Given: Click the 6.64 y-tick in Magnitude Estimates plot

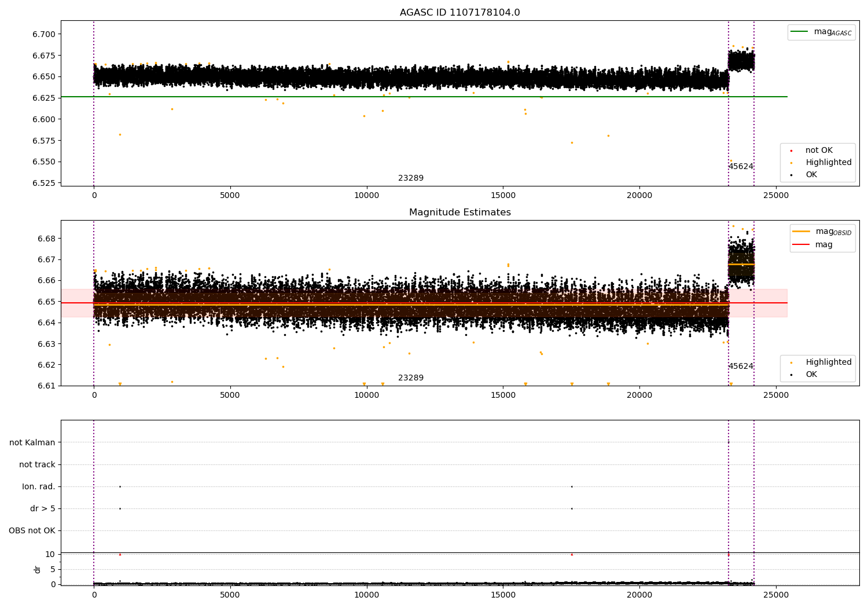Looking at the screenshot, I should (46, 323).
